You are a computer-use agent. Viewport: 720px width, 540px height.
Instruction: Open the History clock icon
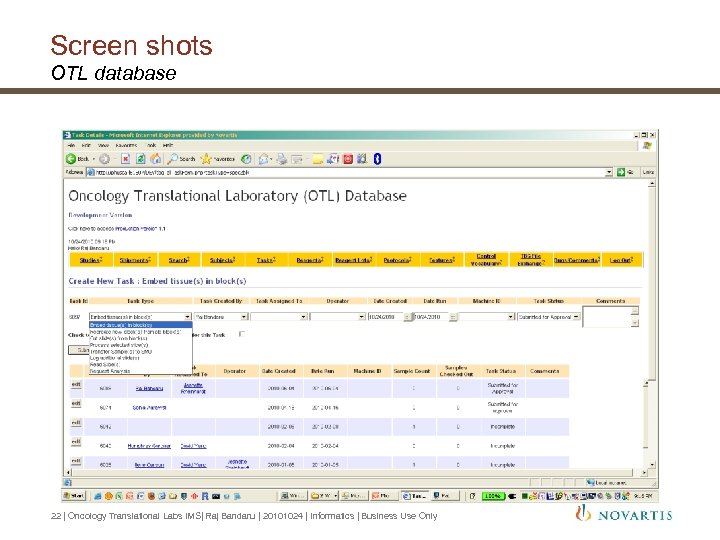click(246, 159)
